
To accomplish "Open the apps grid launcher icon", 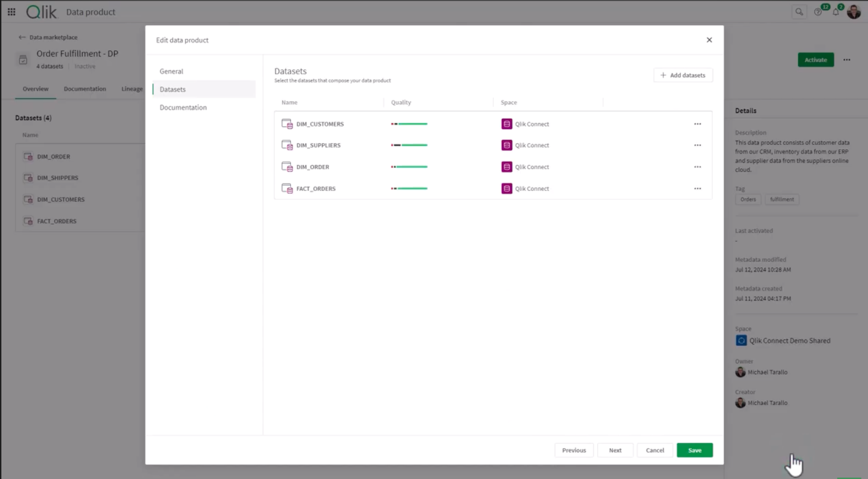I will point(12,12).
